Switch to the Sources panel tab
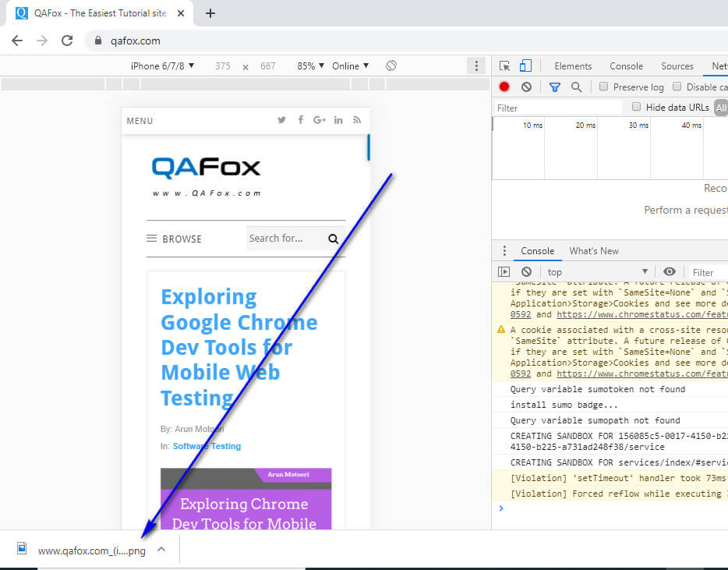 (x=677, y=66)
